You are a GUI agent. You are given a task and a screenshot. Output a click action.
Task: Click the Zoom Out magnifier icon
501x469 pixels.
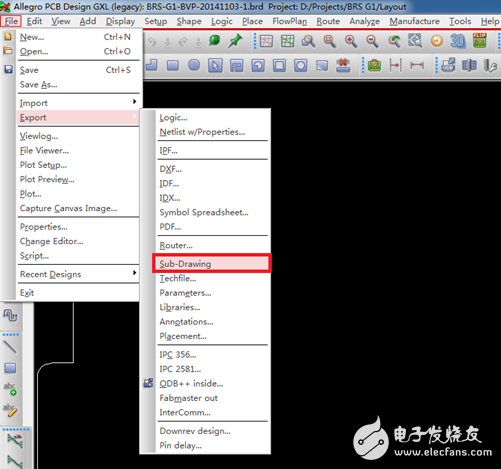[x=372, y=41]
